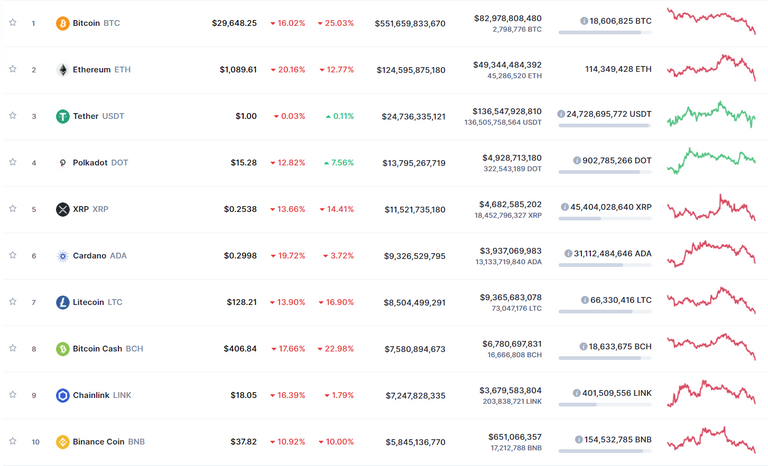768x466 pixels.
Task: Click Binance Coin volume $651,066,357
Action: coord(515,437)
